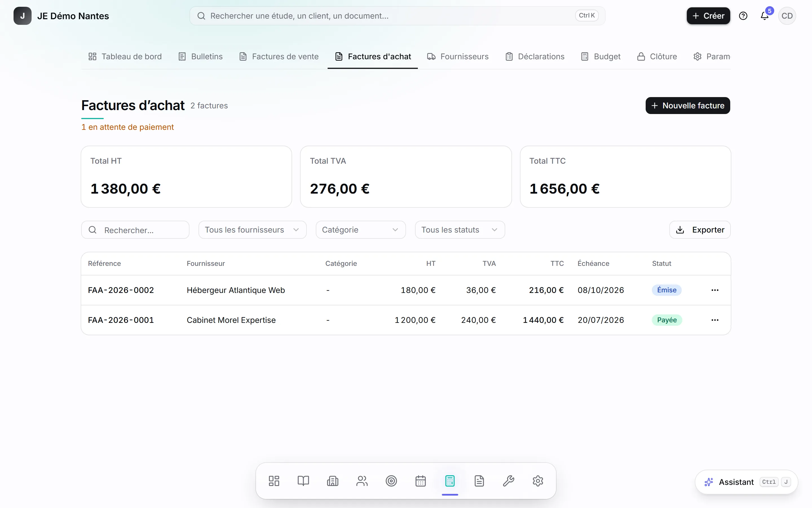Open the target icon in bottom dock
The width and height of the screenshot is (812, 508).
(391, 481)
